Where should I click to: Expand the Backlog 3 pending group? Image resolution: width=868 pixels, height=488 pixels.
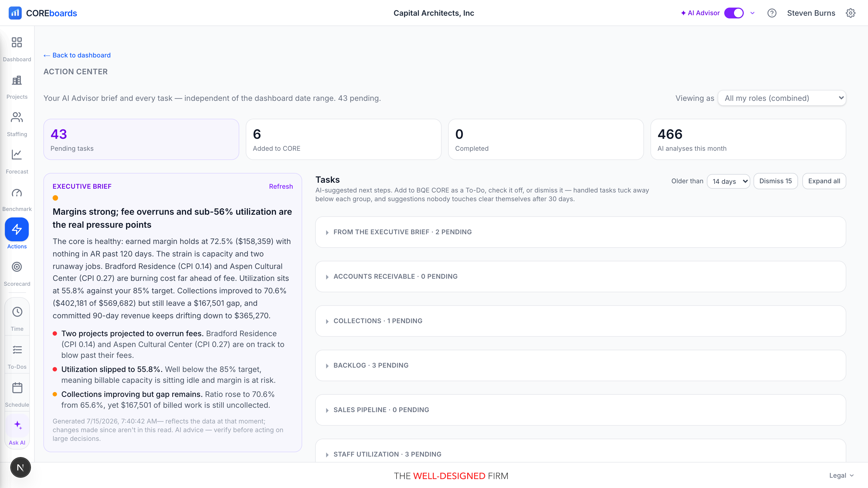pos(580,365)
